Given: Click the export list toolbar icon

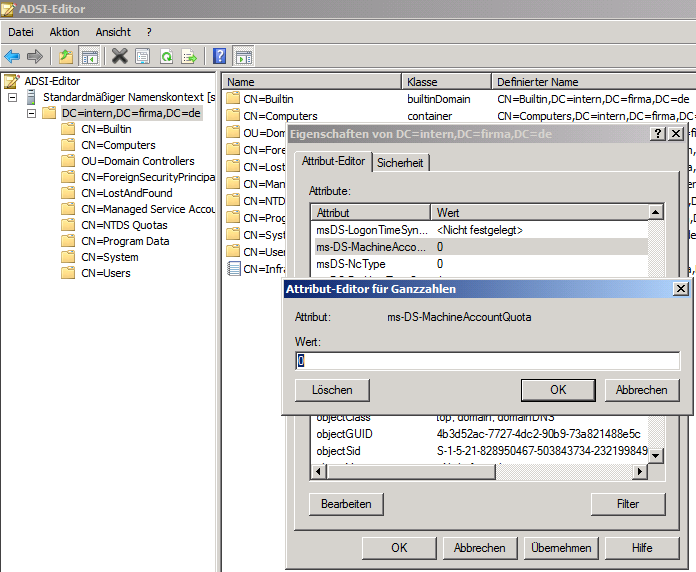Looking at the screenshot, I should point(188,56).
